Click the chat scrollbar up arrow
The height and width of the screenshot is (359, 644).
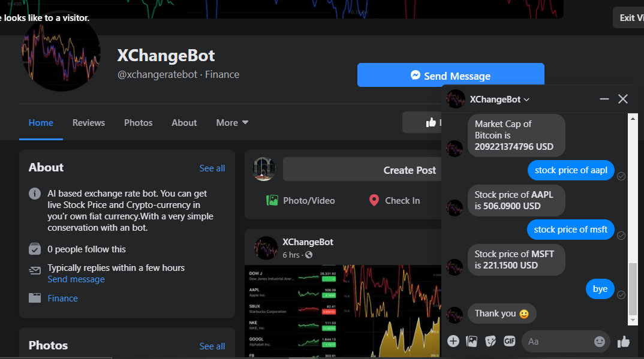pos(633,119)
